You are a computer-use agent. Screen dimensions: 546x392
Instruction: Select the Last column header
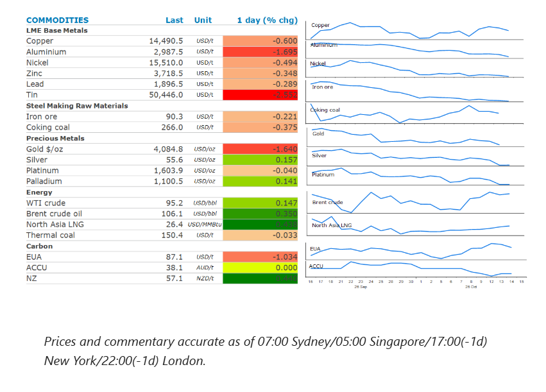174,20
